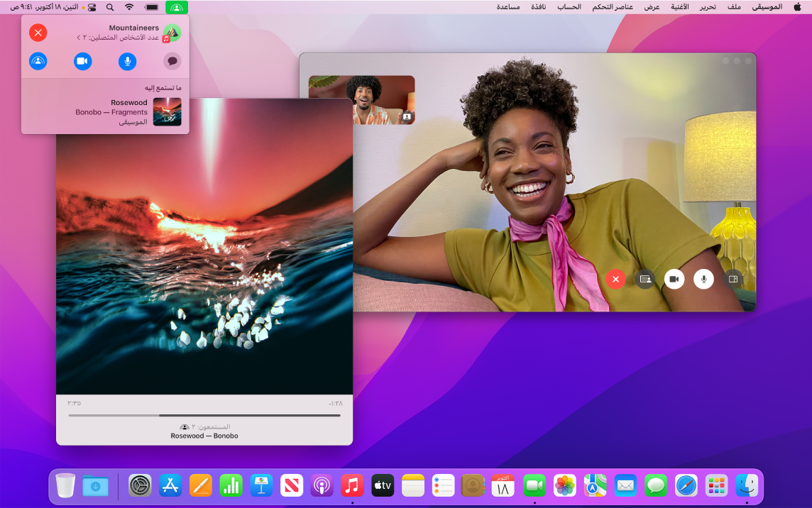Mute the microphone in the FaceTime call window
Viewport: 812px width, 508px height.
(x=703, y=279)
